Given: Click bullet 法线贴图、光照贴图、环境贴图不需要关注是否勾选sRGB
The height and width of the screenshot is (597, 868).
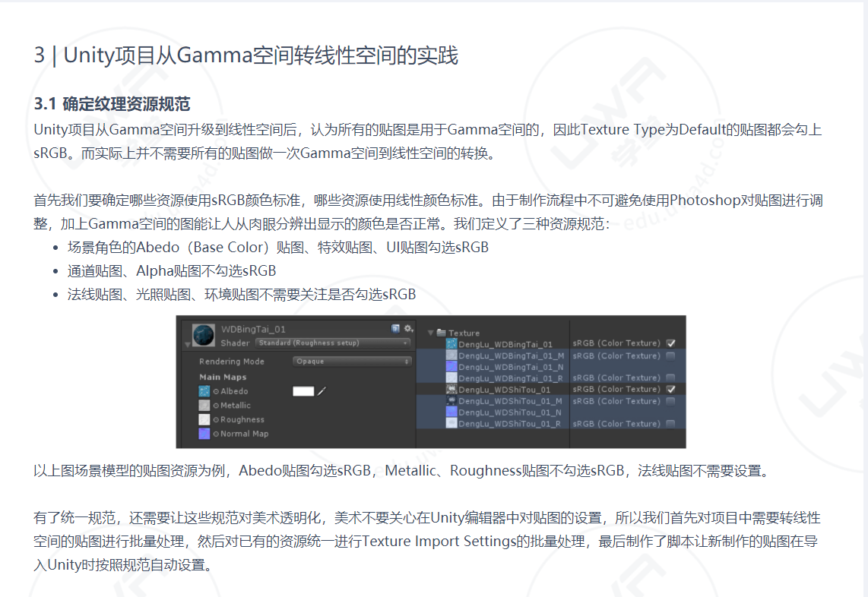Looking at the screenshot, I should pyautogui.click(x=242, y=295).
